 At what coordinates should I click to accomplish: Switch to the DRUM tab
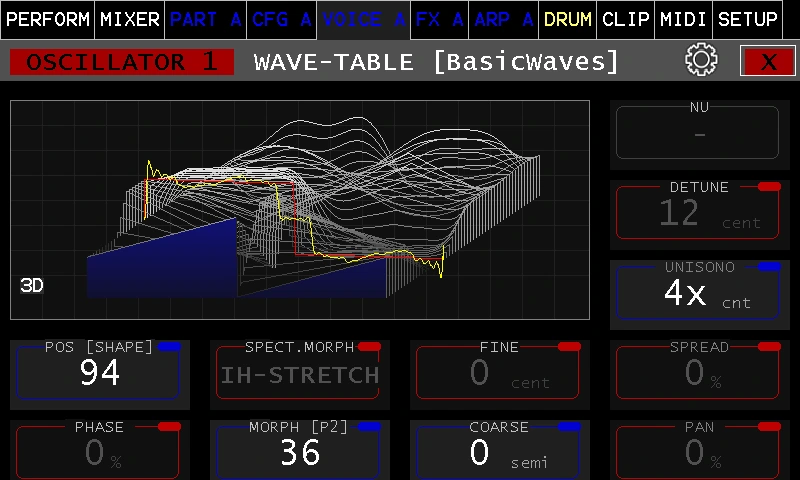pos(567,19)
